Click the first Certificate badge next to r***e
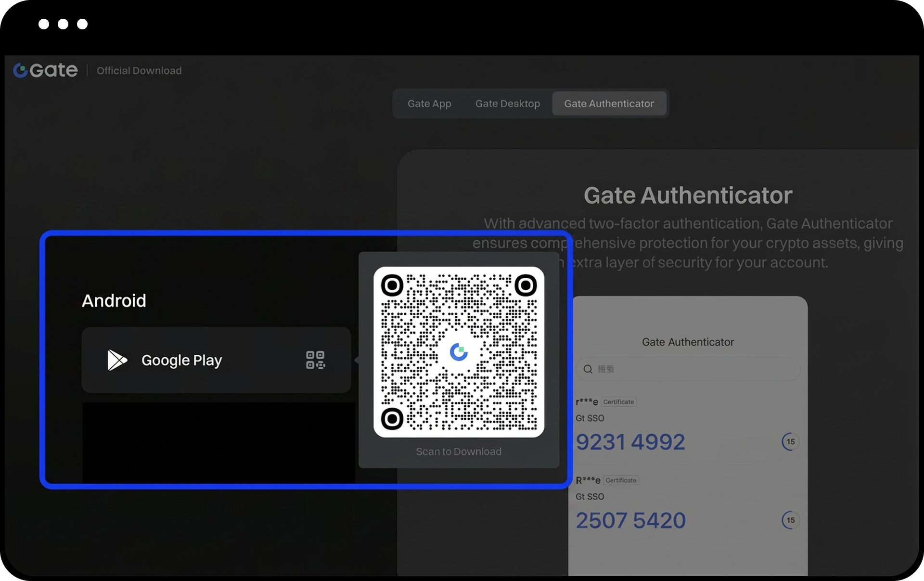Screen dimensions: 924x581 [x=618, y=402]
